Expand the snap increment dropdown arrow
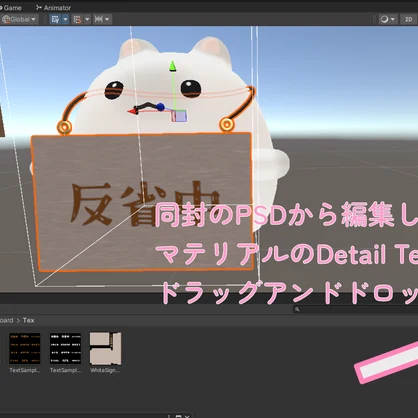Image resolution: width=418 pixels, height=418 pixels. [87, 19]
